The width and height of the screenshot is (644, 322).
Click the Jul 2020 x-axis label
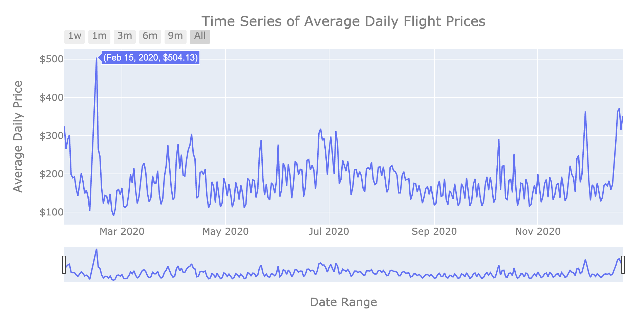(x=329, y=232)
